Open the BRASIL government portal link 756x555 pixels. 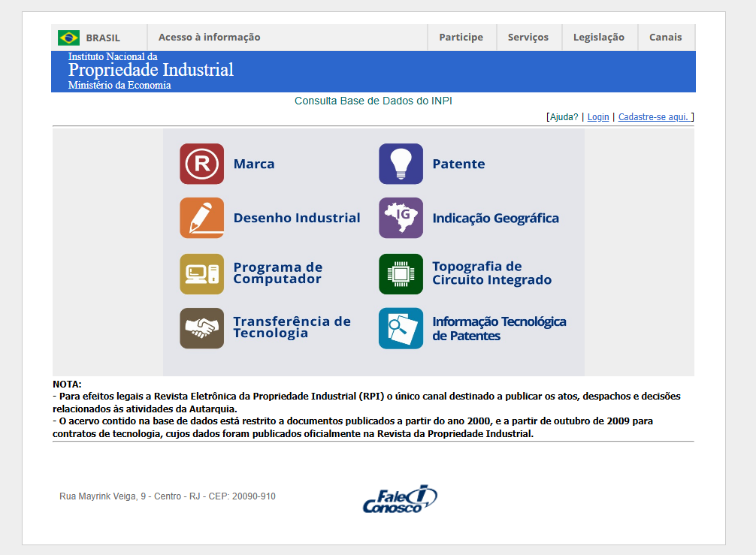pyautogui.click(x=103, y=38)
